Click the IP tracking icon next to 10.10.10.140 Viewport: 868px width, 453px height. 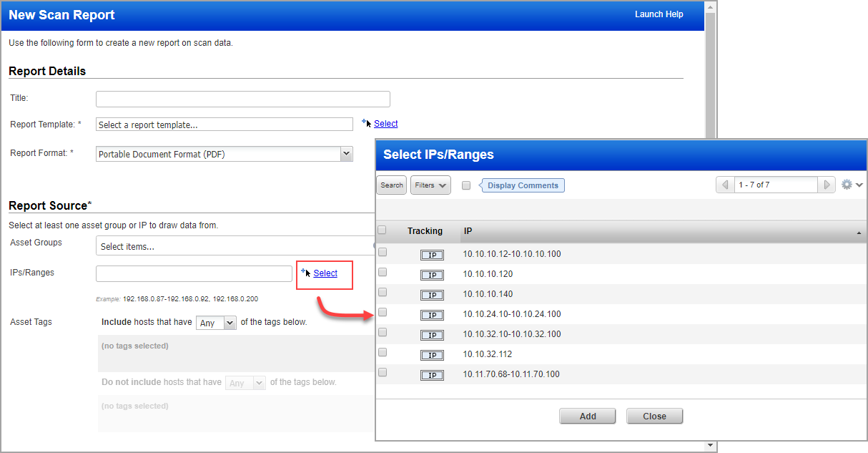tap(432, 295)
